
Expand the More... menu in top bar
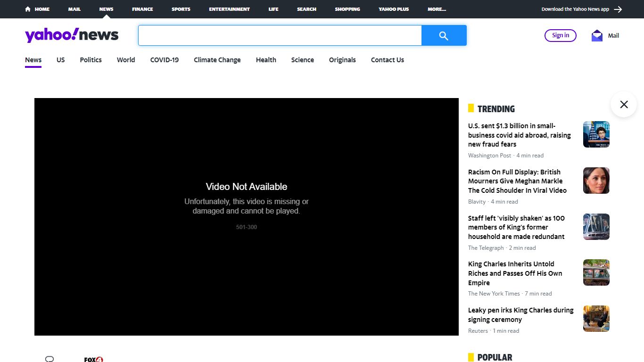437,9
